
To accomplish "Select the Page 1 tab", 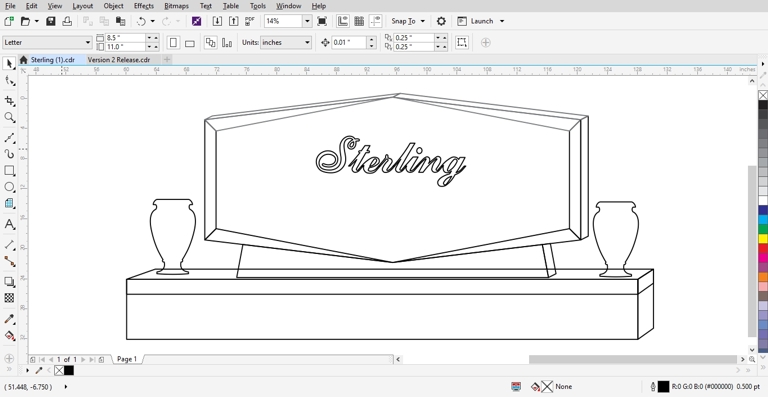I will [126, 359].
